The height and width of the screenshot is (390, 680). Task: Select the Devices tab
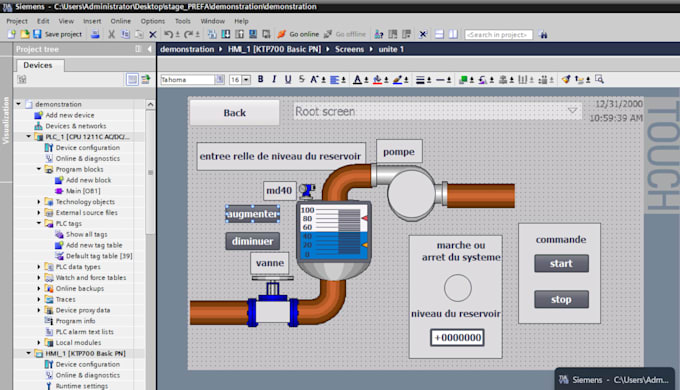tap(38, 65)
